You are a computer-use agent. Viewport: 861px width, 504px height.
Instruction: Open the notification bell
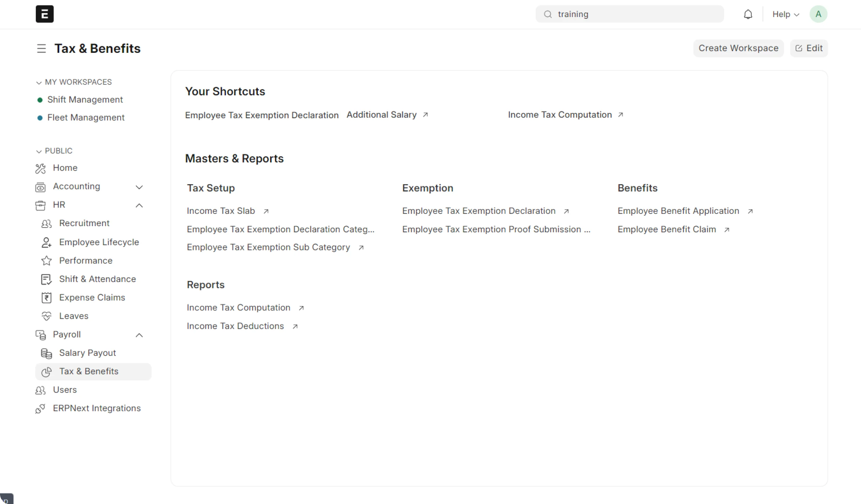[x=748, y=14]
